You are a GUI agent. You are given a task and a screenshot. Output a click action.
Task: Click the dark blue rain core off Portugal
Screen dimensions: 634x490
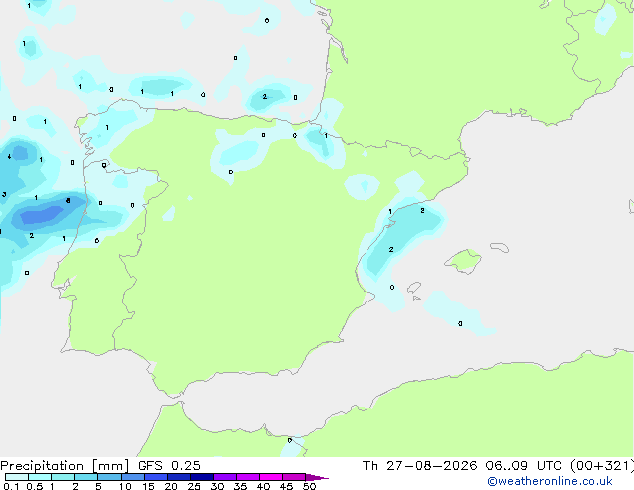(x=42, y=214)
